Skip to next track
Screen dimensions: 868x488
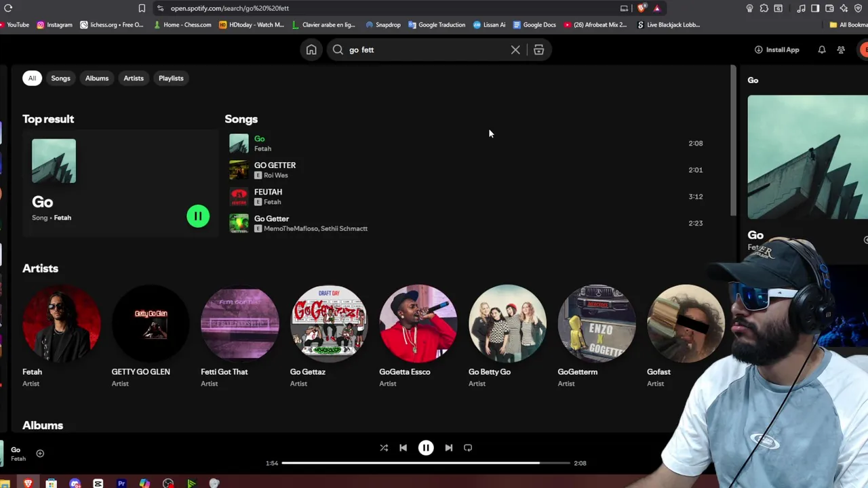(448, 447)
